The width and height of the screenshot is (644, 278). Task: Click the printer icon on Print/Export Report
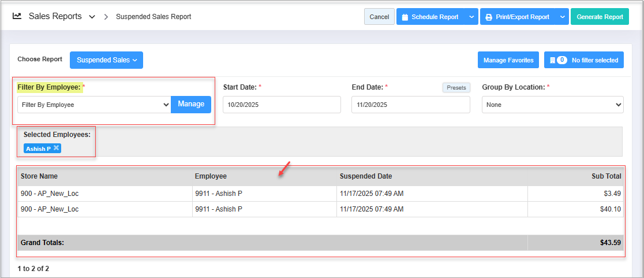488,17
